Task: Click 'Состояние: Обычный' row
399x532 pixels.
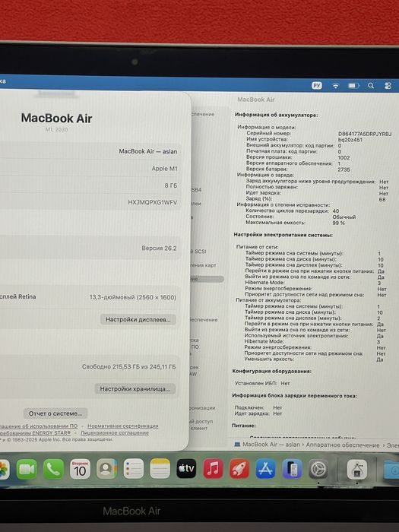Action: pyautogui.click(x=301, y=217)
